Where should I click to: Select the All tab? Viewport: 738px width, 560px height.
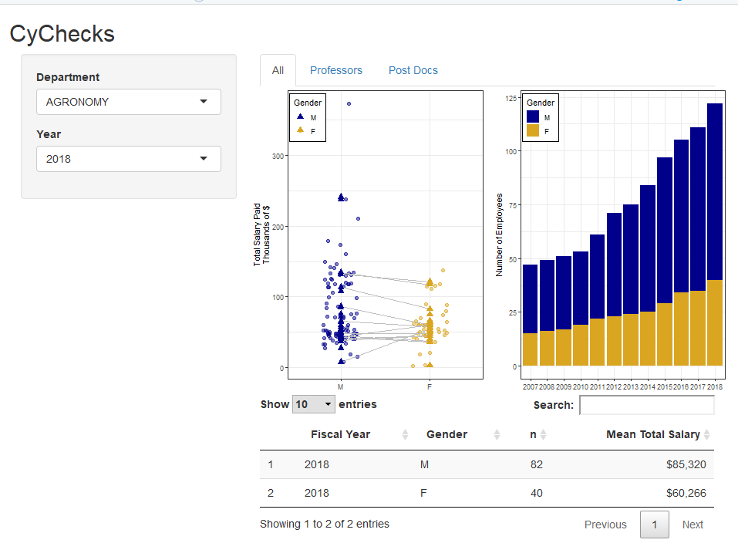point(278,70)
